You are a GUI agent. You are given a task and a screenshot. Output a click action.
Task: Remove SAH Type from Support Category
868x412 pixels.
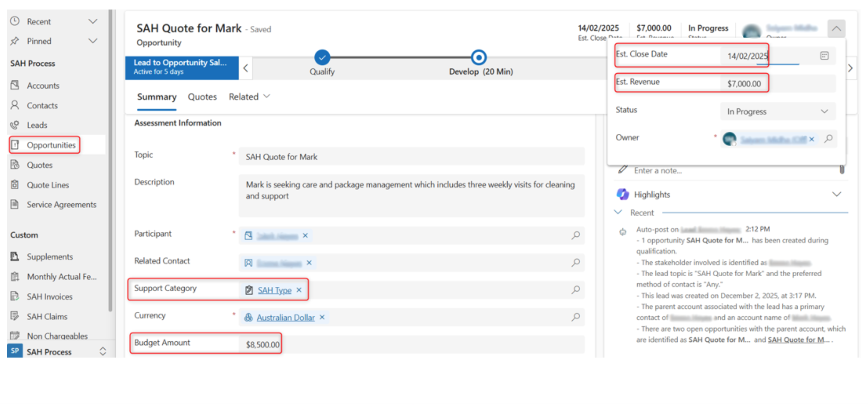[299, 290]
